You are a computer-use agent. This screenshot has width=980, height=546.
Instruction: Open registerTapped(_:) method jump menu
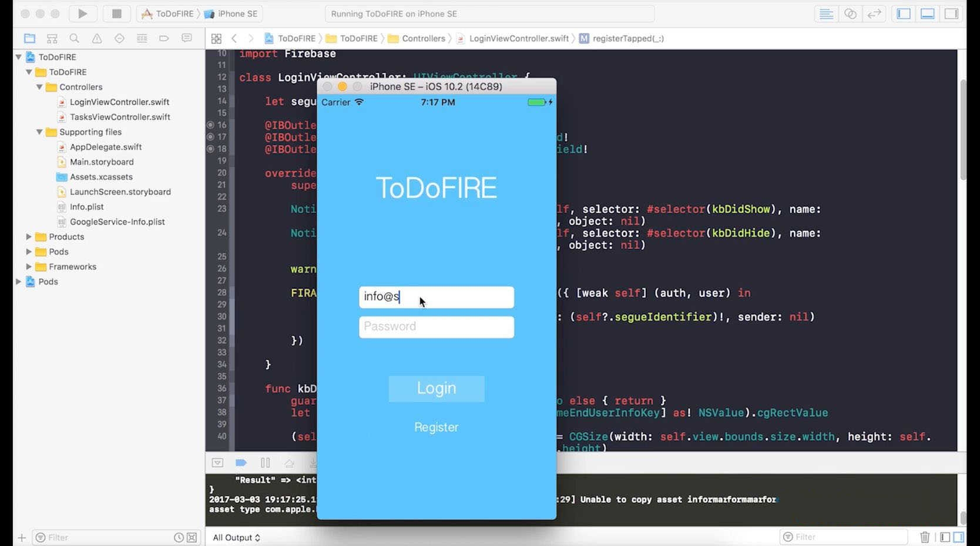click(x=622, y=38)
